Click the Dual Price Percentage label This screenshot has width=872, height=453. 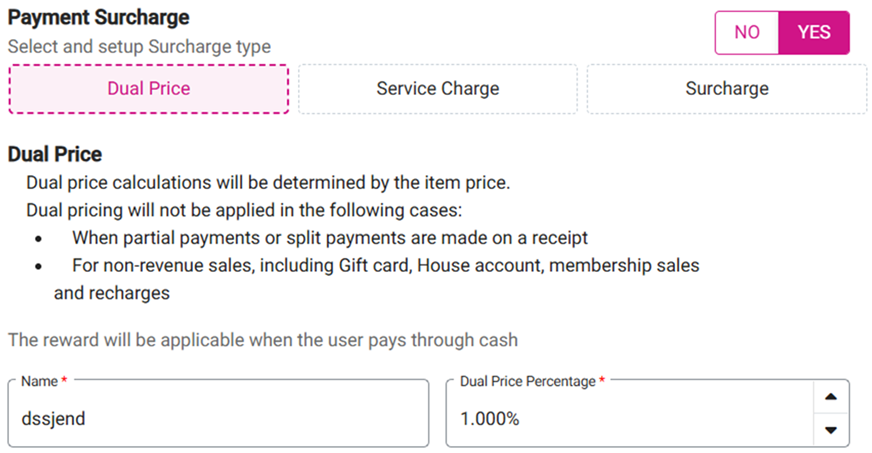coord(527,382)
